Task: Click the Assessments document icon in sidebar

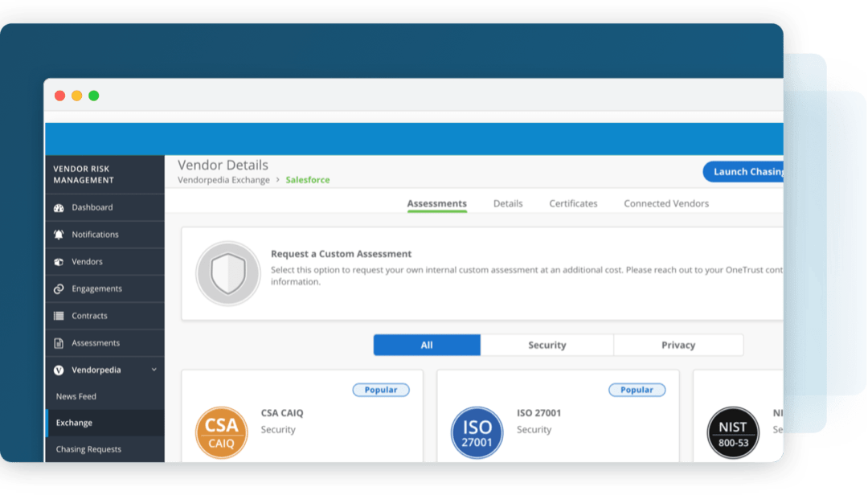Action: coord(59,343)
